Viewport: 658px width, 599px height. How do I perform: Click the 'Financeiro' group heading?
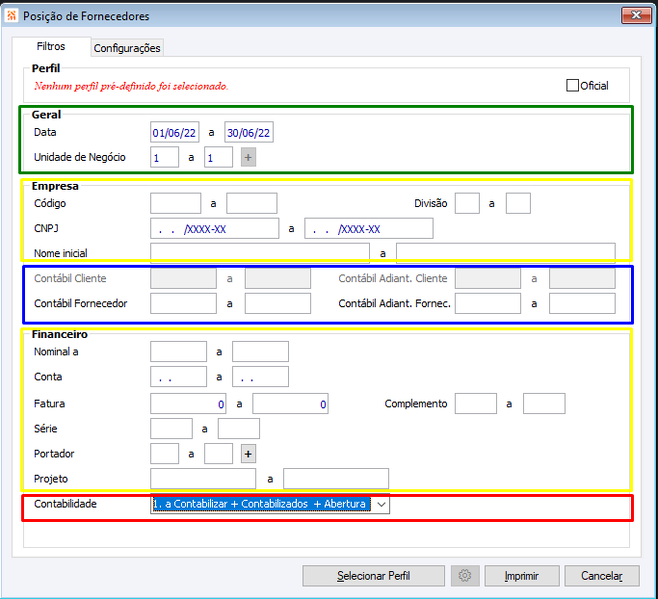(60, 334)
